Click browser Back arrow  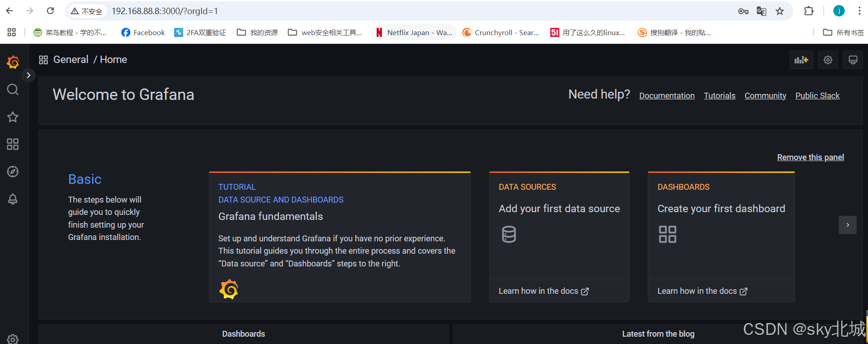point(10,11)
